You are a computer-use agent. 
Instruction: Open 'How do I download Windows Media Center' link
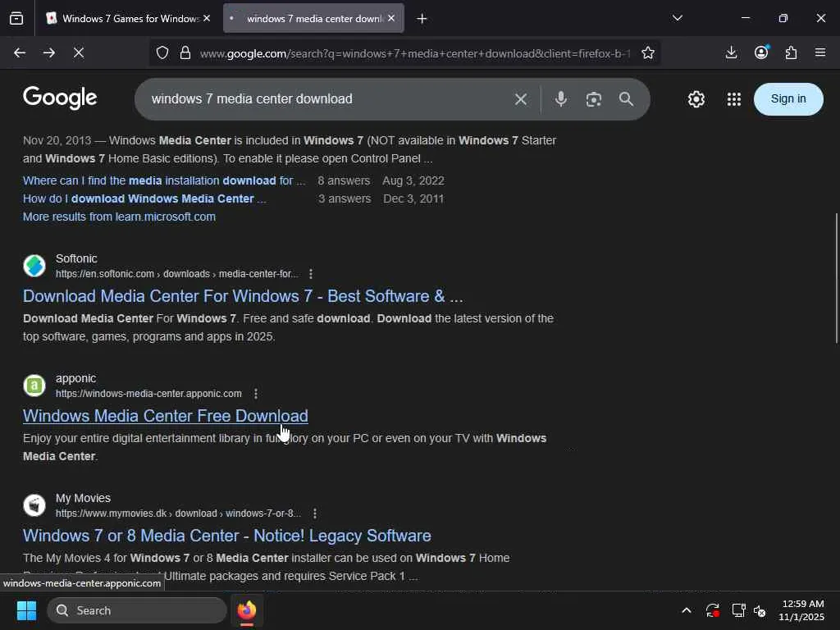pyautogui.click(x=144, y=199)
